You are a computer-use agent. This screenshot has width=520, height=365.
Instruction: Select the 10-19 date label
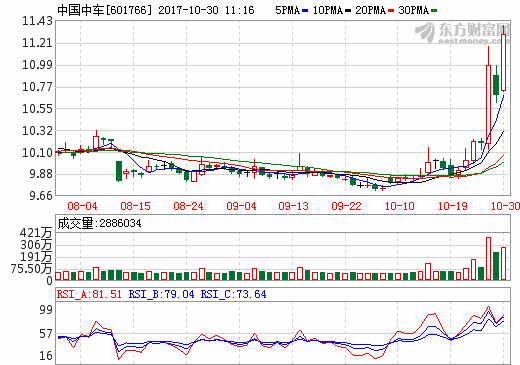[453, 206]
